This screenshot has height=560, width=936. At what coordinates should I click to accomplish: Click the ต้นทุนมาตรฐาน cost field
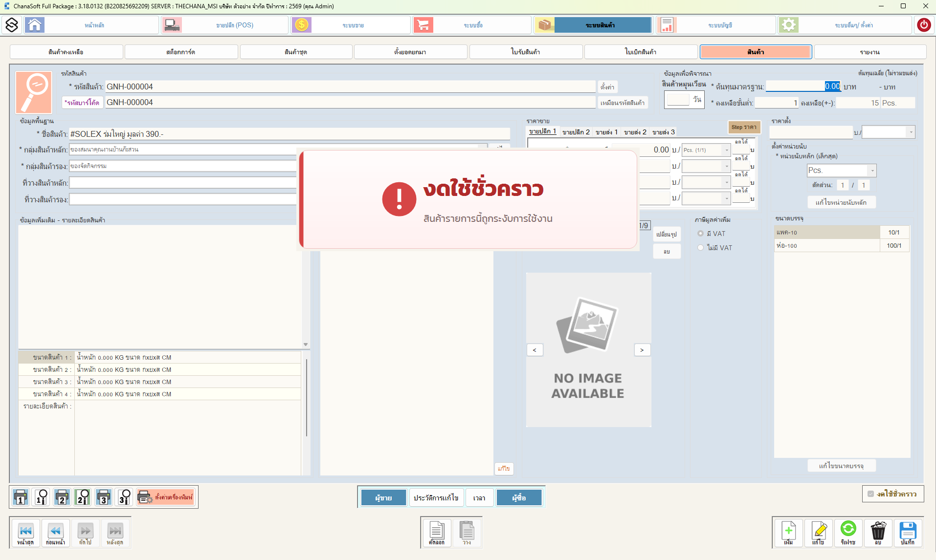pos(803,86)
